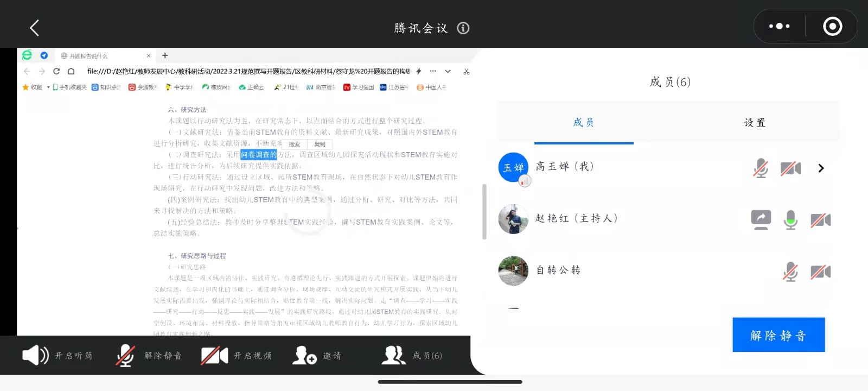This screenshot has height=391, width=868.
Task: Click 复制 in the text popup
Action: pyautogui.click(x=320, y=144)
